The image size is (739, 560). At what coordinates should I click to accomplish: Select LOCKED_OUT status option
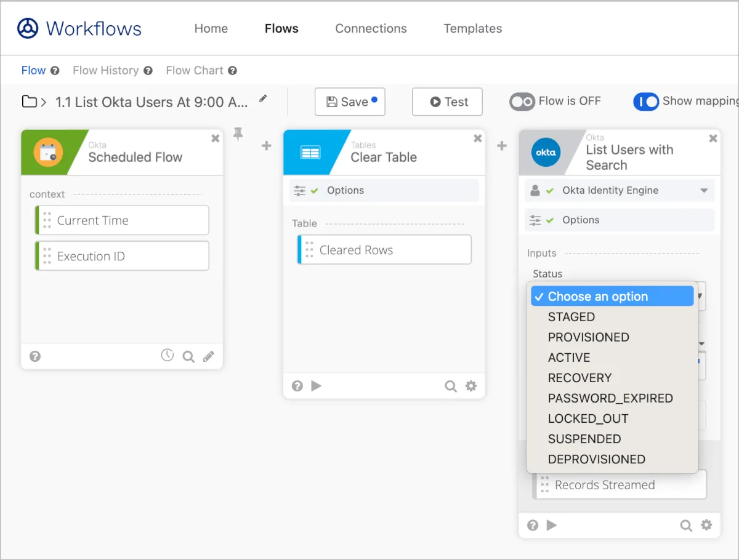(612, 418)
